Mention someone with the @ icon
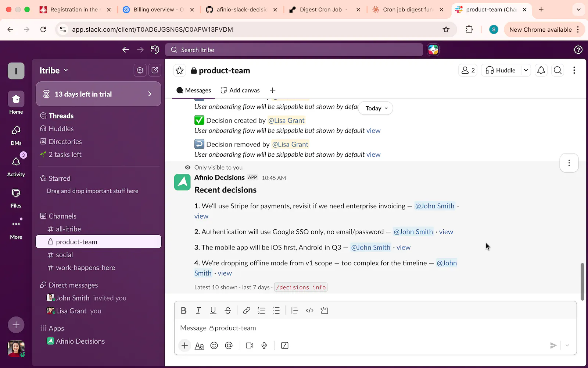588x368 pixels. pyautogui.click(x=229, y=346)
